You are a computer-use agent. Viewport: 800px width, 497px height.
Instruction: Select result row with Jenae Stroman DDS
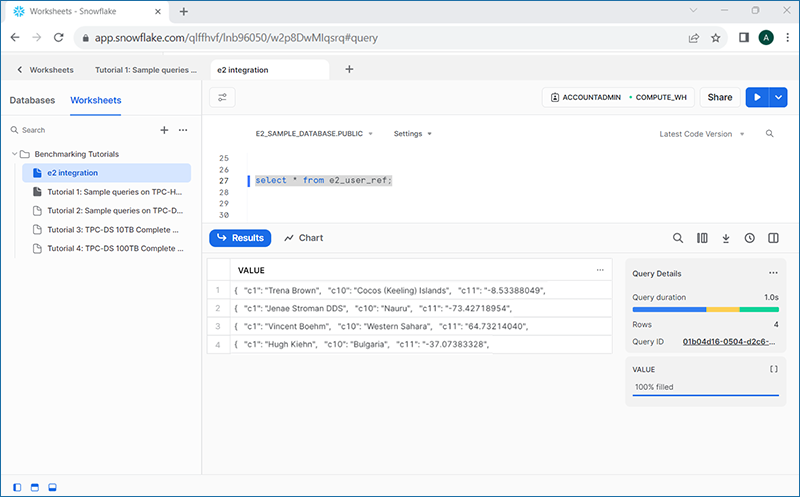point(410,308)
